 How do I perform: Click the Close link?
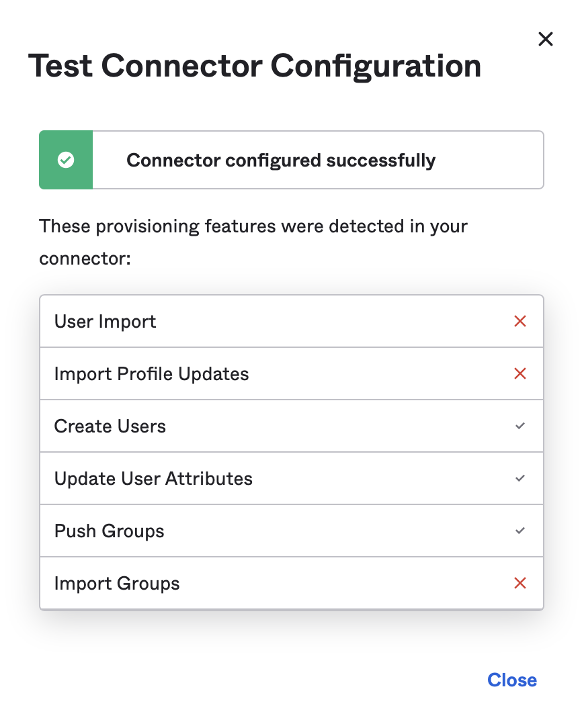pos(512,680)
